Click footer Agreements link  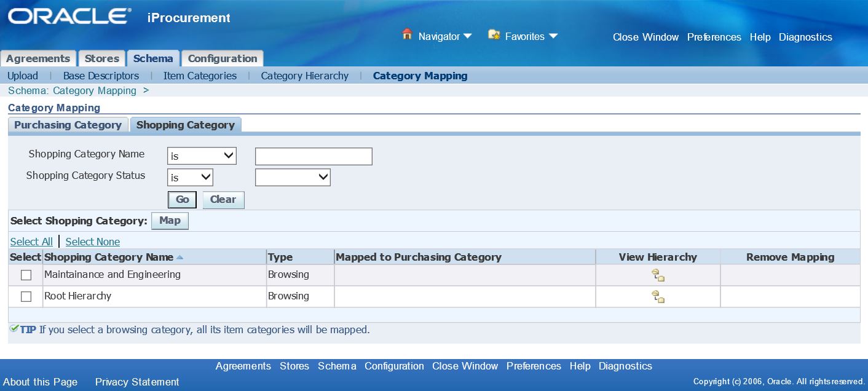pyautogui.click(x=243, y=366)
